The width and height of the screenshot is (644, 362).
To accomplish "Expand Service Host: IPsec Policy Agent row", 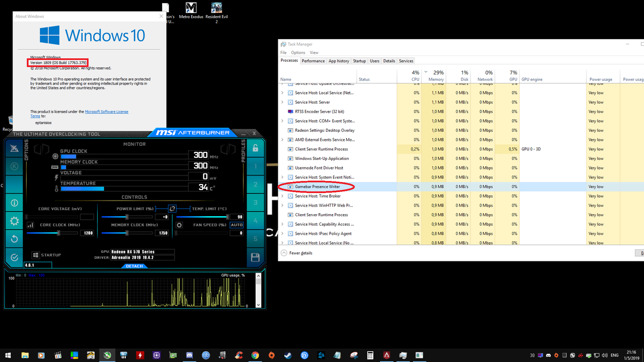I will pos(282,234).
